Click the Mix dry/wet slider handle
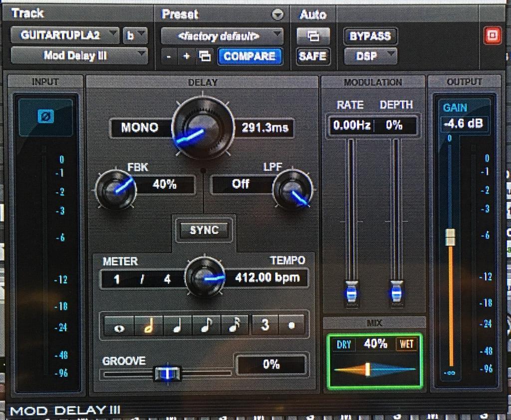The width and height of the screenshot is (511, 420). tap(368, 370)
